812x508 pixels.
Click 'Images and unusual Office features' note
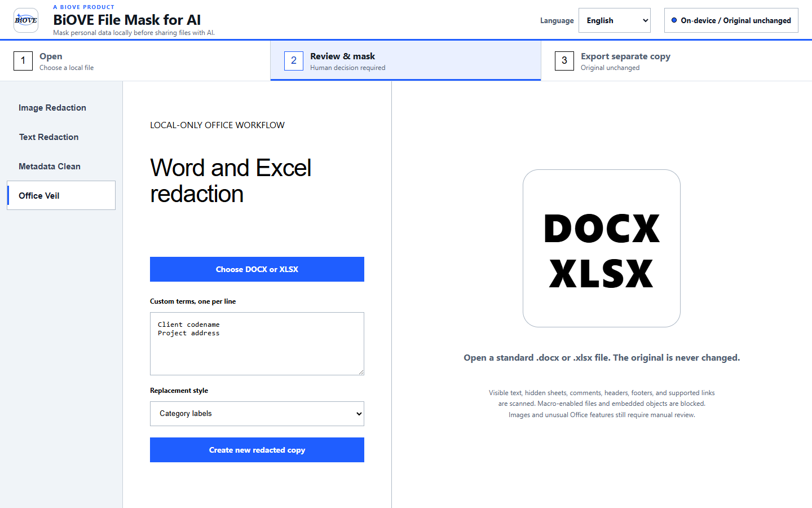coord(602,415)
